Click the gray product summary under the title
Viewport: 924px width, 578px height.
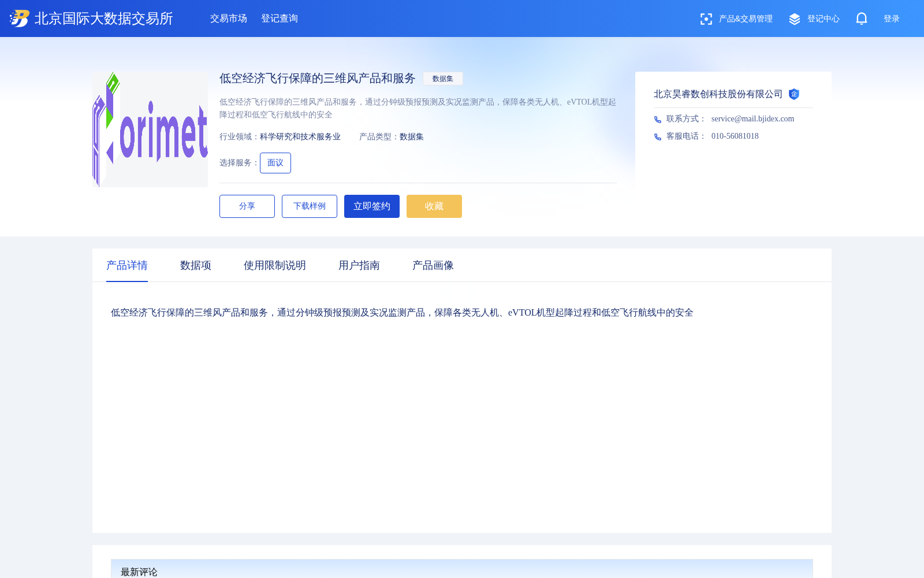click(418, 108)
